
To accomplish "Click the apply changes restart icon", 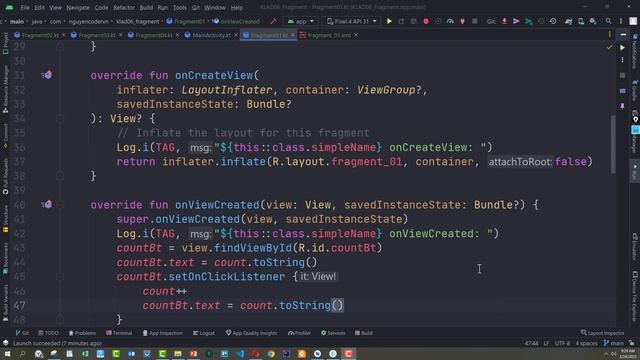I will tap(401, 21).
